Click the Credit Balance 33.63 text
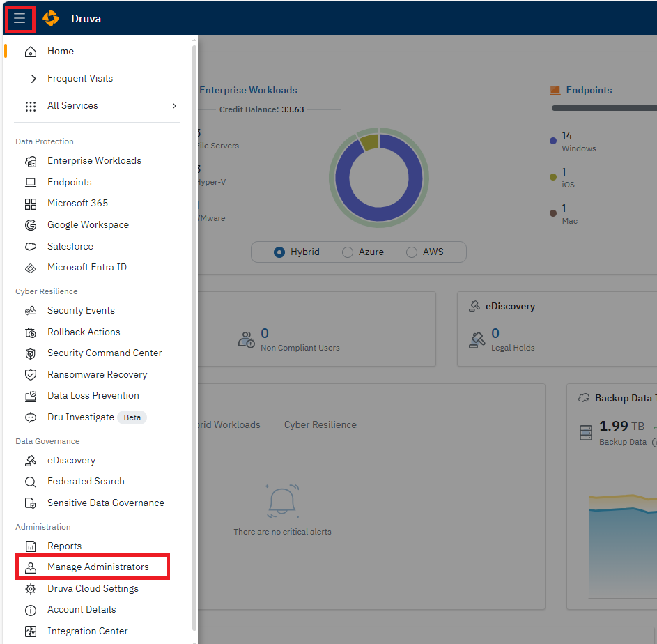657x644 pixels. pyautogui.click(x=261, y=109)
